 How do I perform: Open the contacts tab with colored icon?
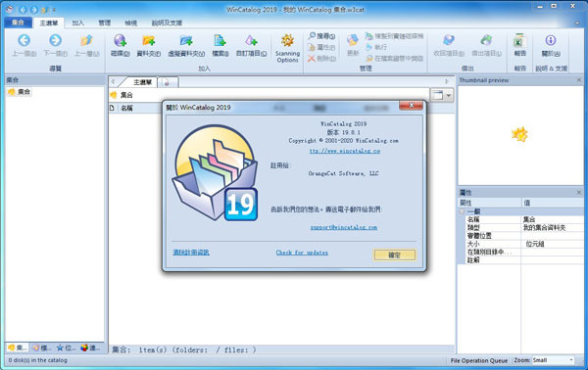[89, 347]
